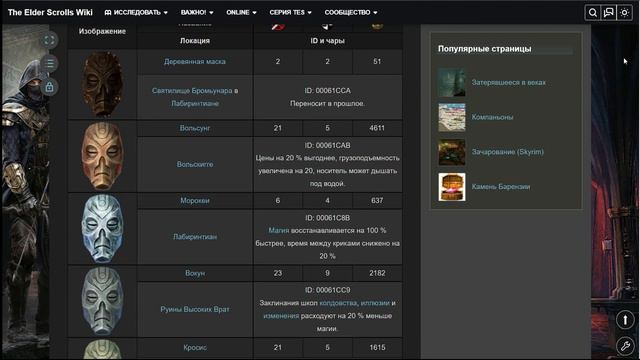Screen dimensions: 640x360
Task: Click the Вокун mask image
Action: tap(102, 301)
